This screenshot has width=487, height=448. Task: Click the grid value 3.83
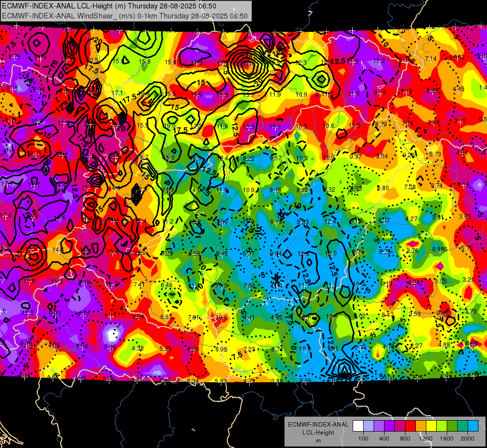click(x=465, y=216)
